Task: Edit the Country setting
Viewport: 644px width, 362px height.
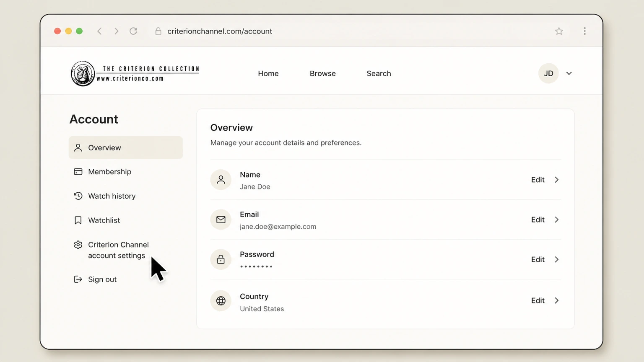Action: 538,300
